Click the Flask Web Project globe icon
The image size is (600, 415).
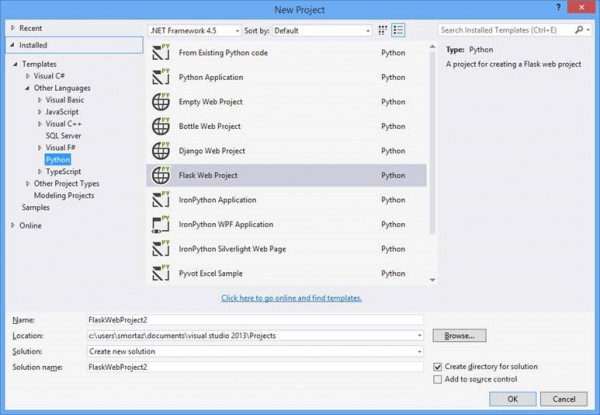click(161, 175)
